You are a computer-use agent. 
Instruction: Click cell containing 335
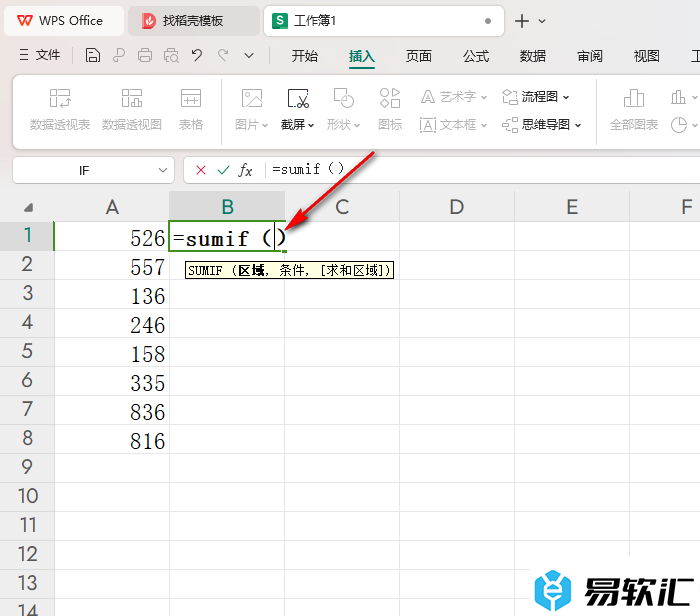(x=112, y=381)
